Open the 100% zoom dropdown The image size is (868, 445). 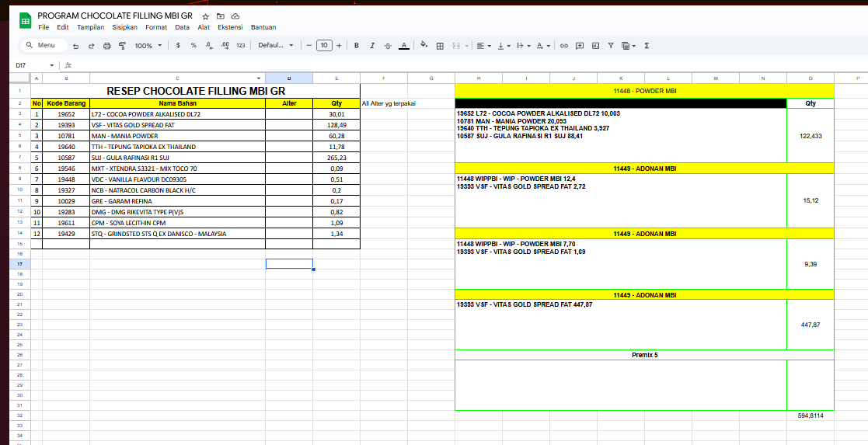pos(148,46)
